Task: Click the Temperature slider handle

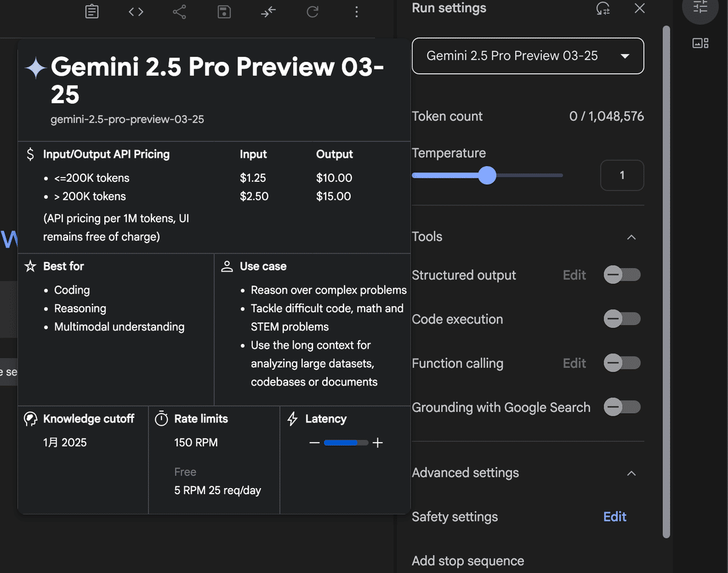Action: pos(487,176)
